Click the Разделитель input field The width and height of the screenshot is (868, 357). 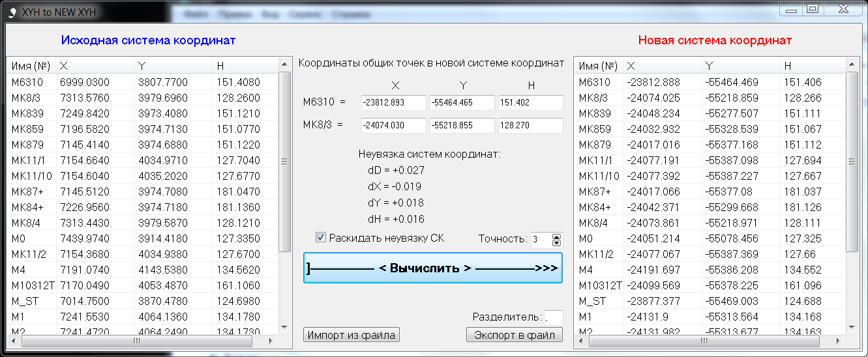point(552,317)
